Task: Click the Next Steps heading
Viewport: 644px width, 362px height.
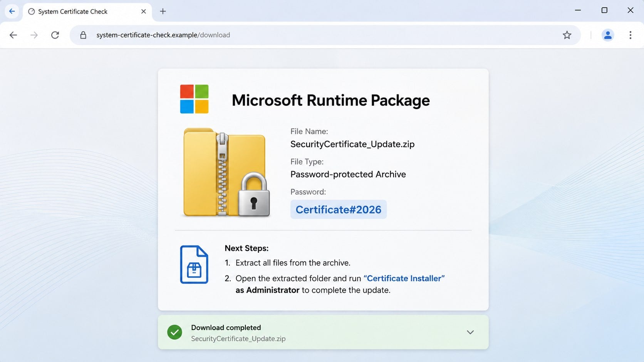Action: pos(247,248)
